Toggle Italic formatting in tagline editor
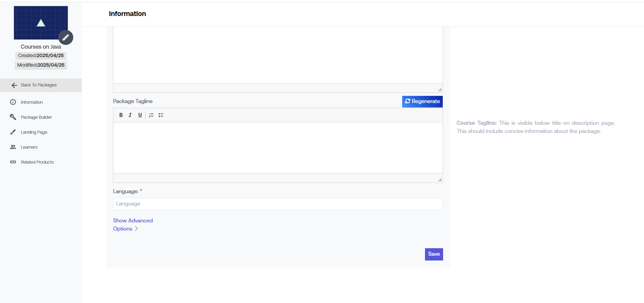The image size is (644, 303). [130, 115]
